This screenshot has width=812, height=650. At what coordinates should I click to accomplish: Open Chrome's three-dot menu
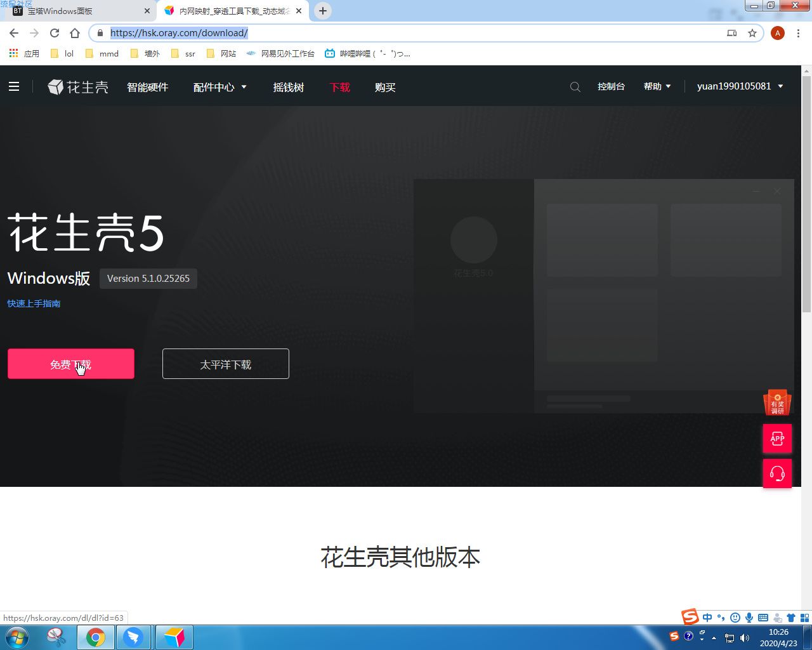click(798, 33)
